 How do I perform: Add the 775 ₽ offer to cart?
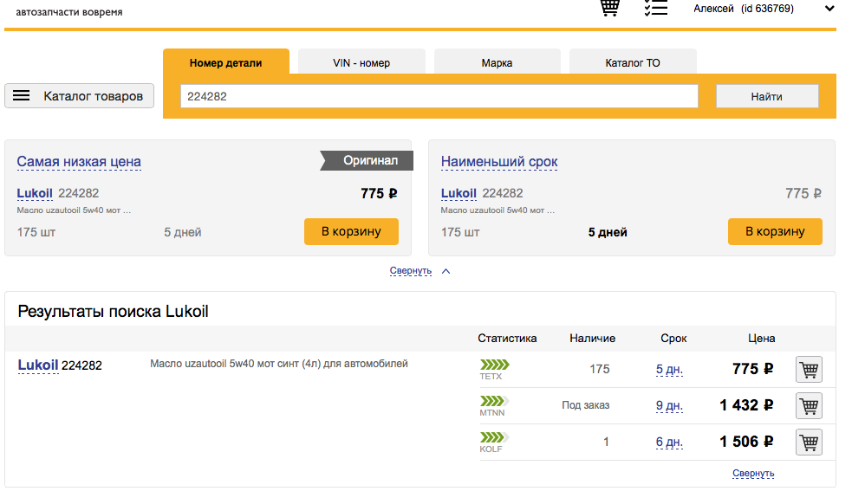pos(809,370)
